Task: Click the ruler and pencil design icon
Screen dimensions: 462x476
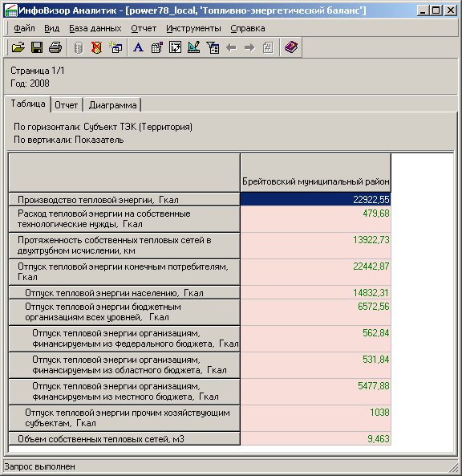Action: point(194,47)
